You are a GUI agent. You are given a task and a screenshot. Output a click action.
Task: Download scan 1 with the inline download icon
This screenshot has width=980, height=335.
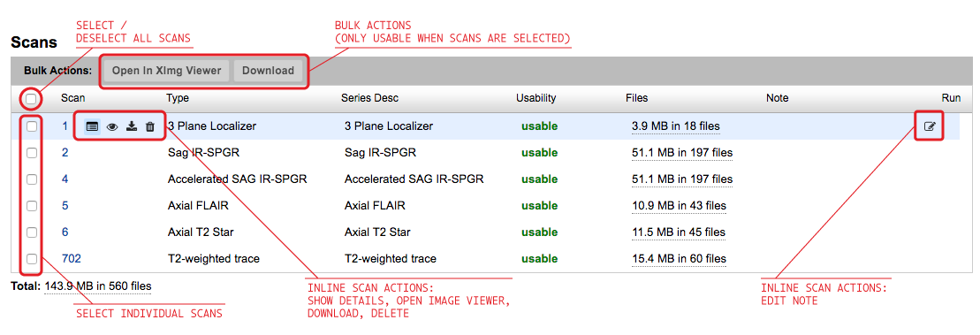click(x=132, y=126)
